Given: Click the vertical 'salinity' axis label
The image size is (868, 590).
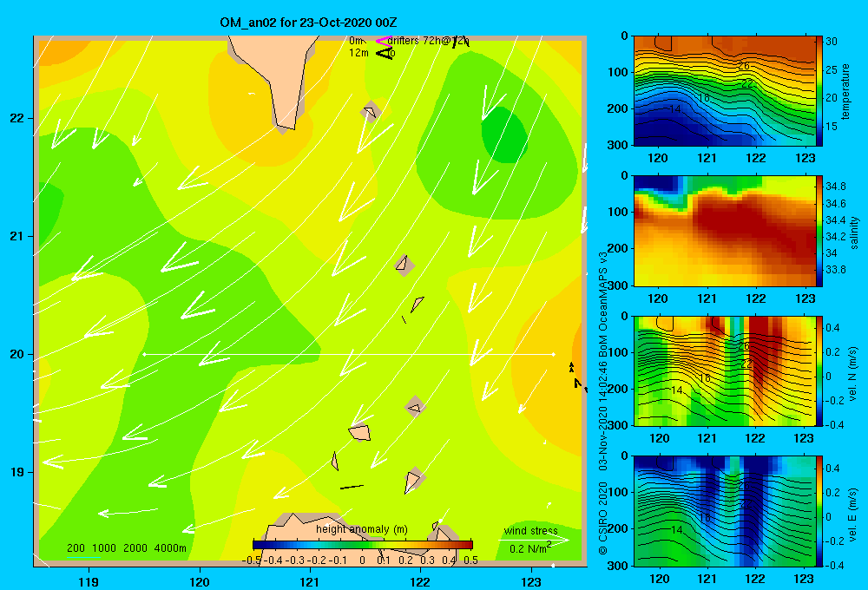Looking at the screenshot, I should tap(853, 233).
